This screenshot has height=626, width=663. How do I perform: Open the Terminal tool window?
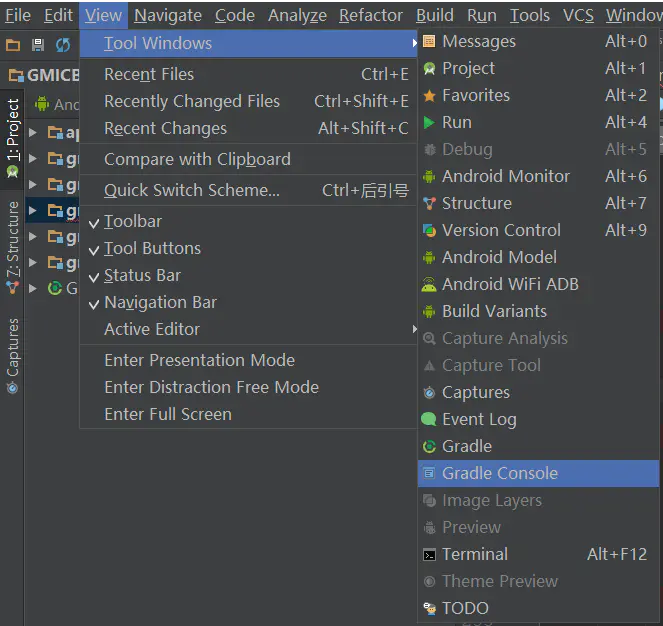475,554
